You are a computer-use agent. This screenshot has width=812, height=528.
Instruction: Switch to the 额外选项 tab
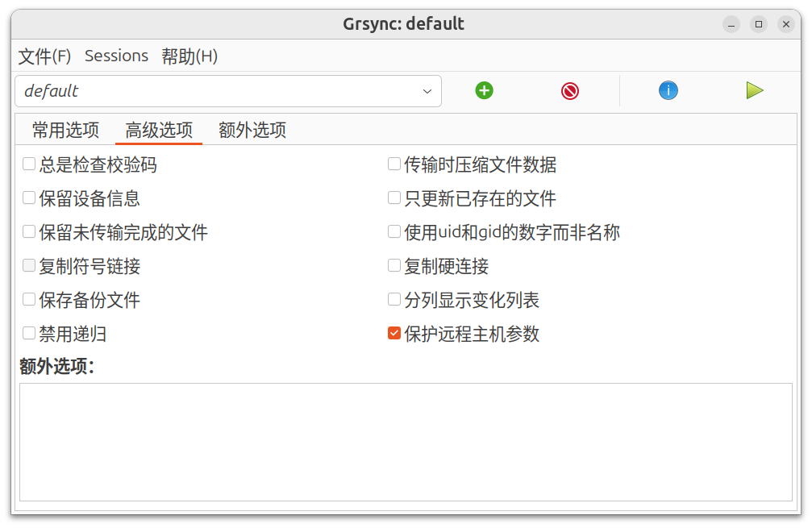click(x=252, y=130)
